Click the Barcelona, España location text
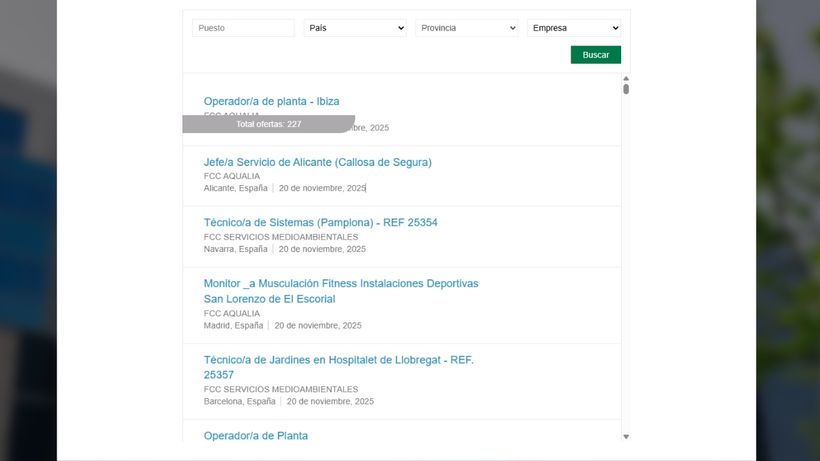820x461 pixels. tap(239, 401)
